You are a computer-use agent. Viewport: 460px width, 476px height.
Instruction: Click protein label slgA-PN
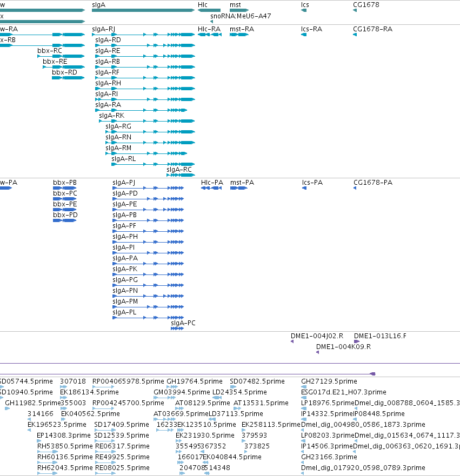[x=125, y=291]
